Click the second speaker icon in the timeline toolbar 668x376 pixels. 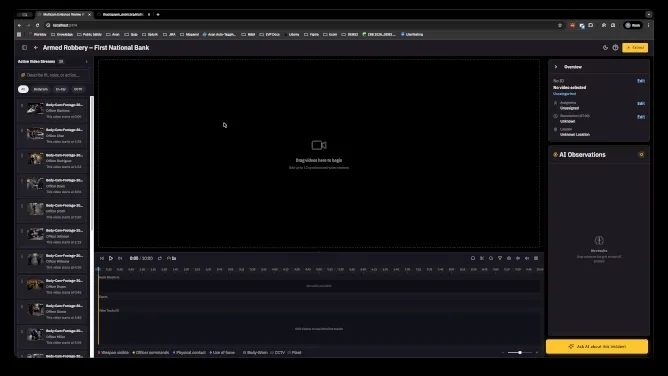pos(527,258)
